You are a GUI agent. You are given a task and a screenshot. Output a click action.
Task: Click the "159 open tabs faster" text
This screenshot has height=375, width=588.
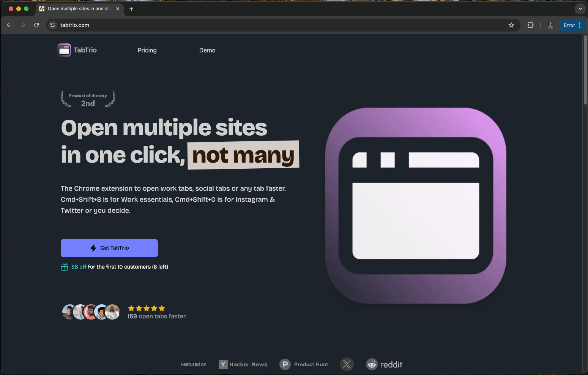tap(156, 316)
